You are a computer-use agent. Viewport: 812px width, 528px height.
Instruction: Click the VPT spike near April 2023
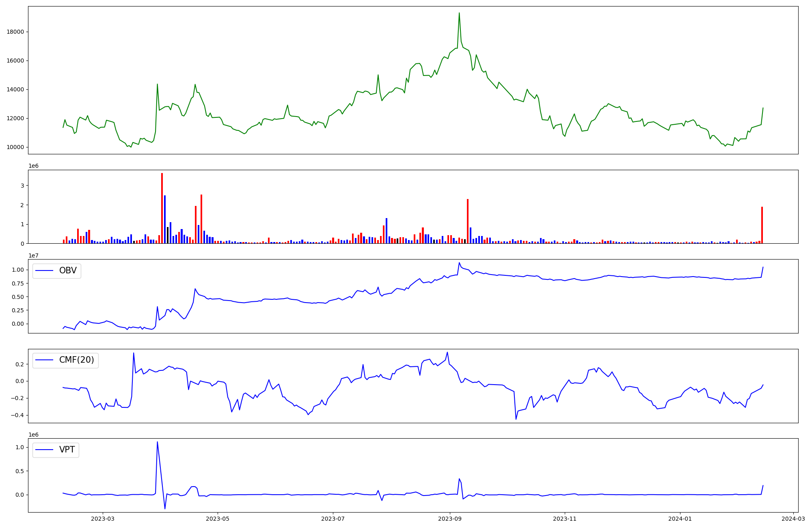(157, 442)
